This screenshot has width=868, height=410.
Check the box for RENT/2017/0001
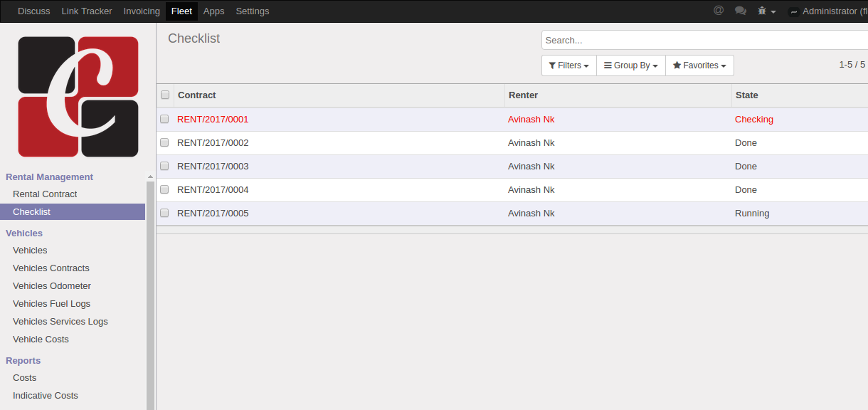[x=164, y=119]
